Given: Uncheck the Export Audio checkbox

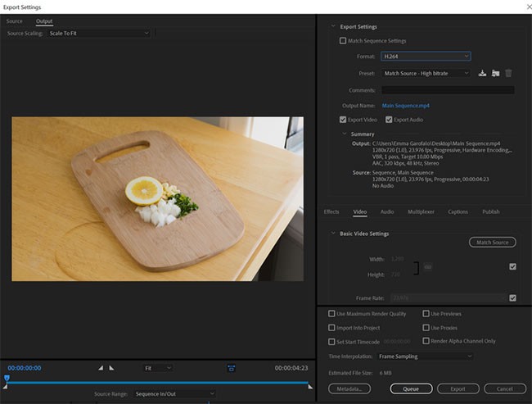Looking at the screenshot, I should 389,120.
